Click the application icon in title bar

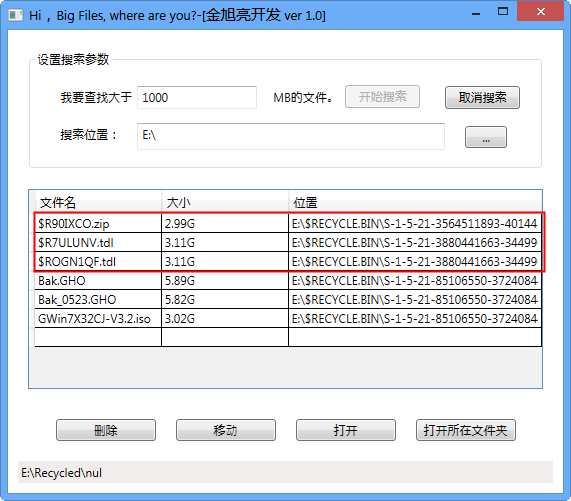click(15, 15)
